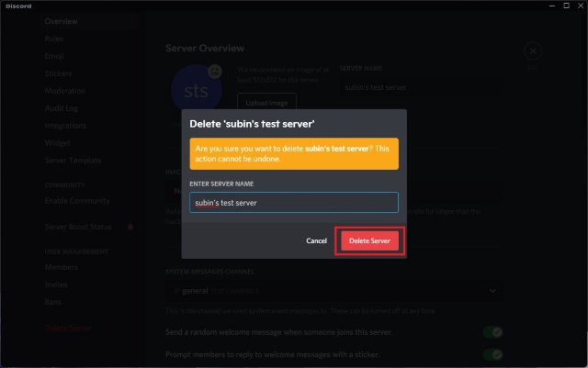Toggle random welcome message switch
The width and height of the screenshot is (588, 368).
point(493,332)
